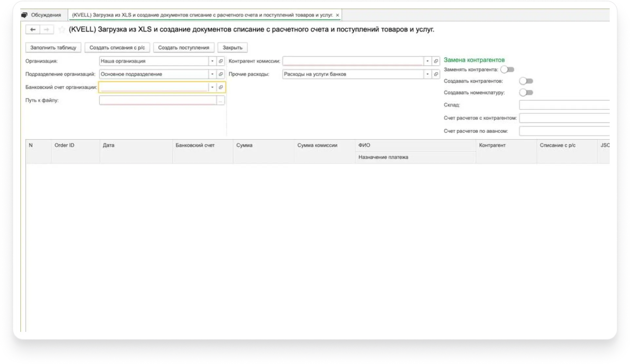Open Контрагент комиссии linked record icon
The image size is (630, 364).
[436, 61]
